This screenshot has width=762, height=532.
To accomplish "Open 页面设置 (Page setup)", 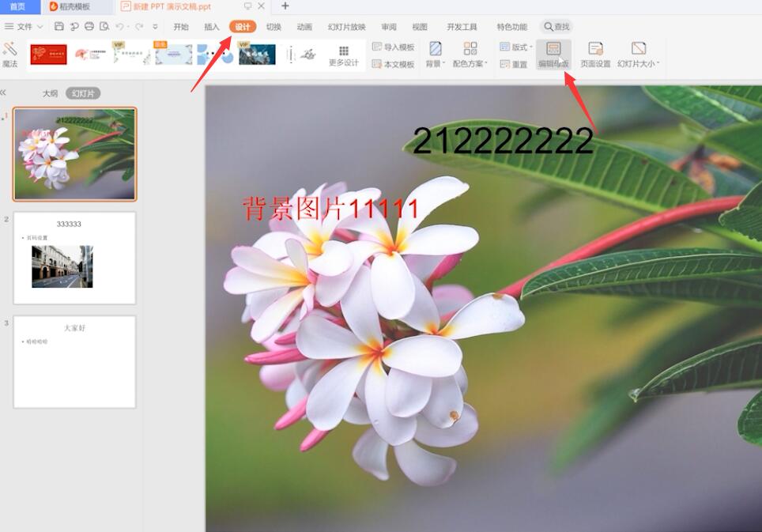I will (595, 55).
